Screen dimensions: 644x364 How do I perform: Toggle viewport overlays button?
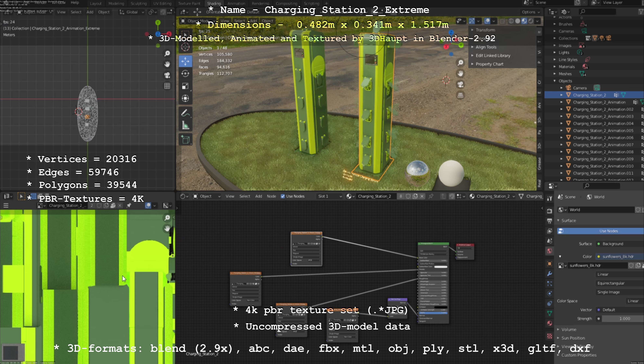487,21
